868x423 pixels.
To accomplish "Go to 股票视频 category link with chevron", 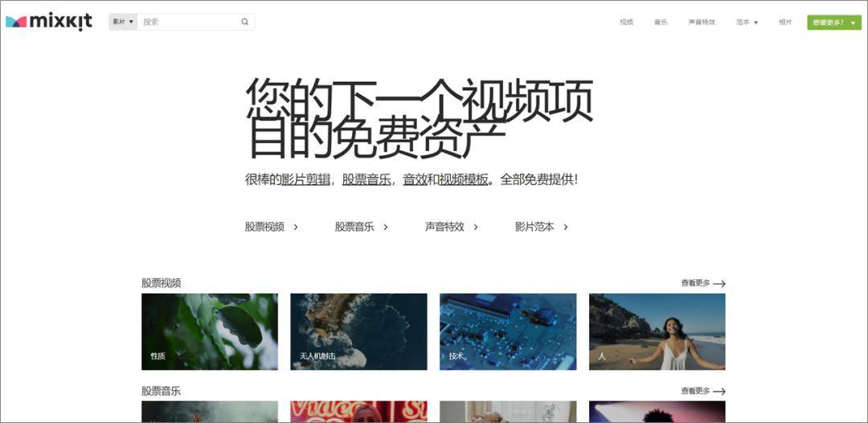I will (272, 227).
